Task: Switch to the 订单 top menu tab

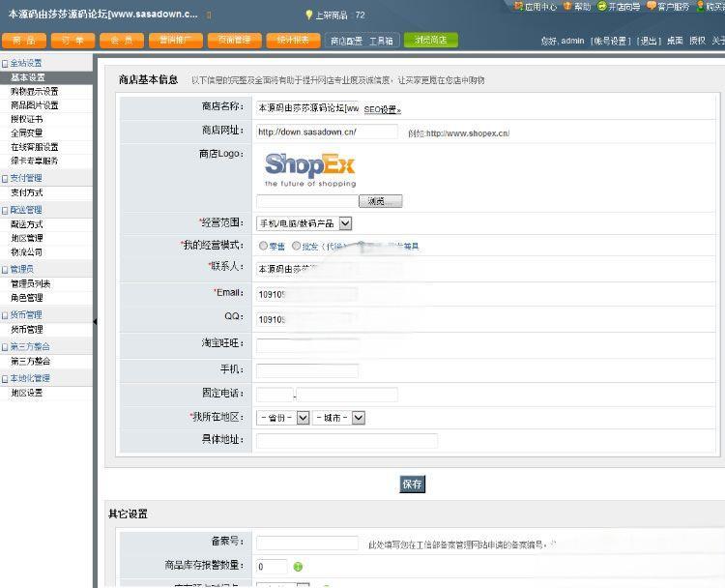Action: click(x=72, y=41)
